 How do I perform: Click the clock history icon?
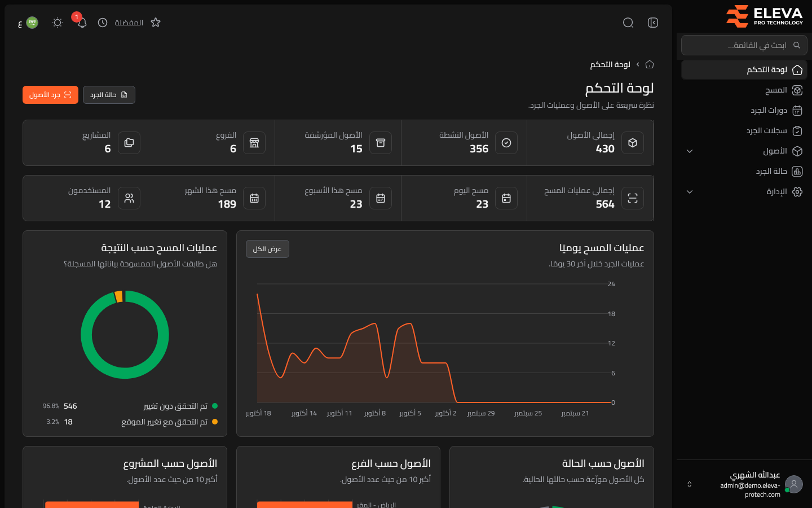[103, 23]
